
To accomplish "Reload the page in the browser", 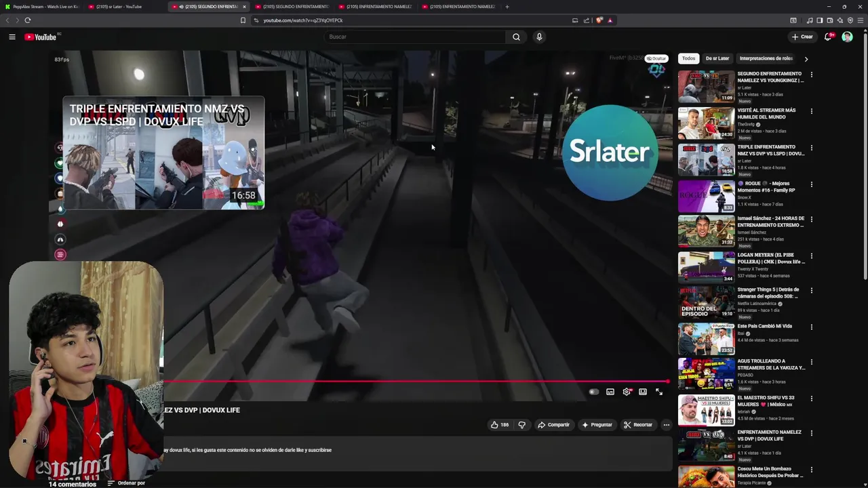I will pos(28,20).
